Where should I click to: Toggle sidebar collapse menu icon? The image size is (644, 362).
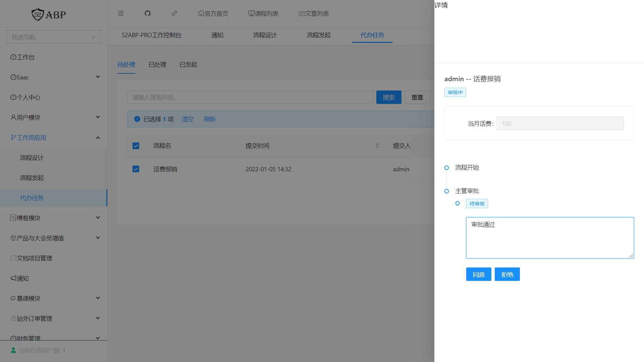click(x=121, y=13)
